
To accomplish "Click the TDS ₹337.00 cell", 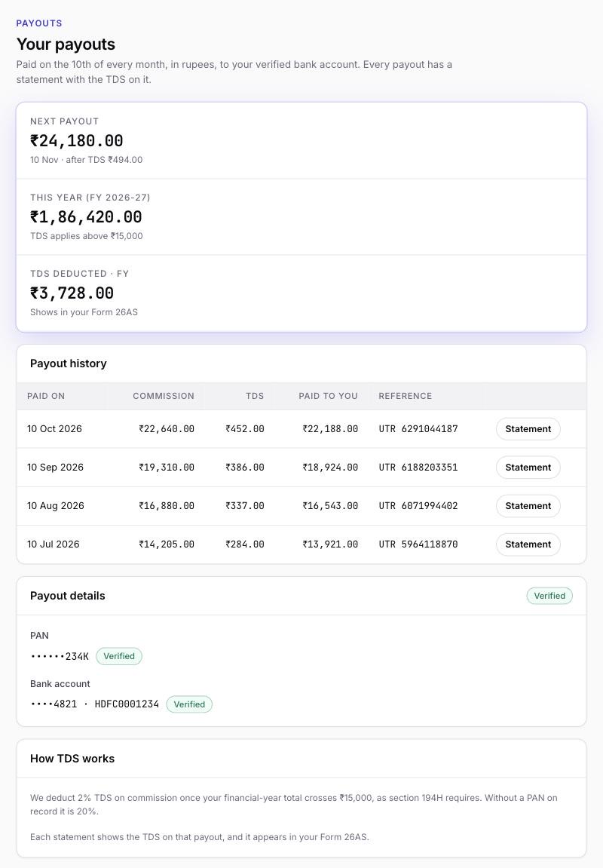I will (244, 506).
